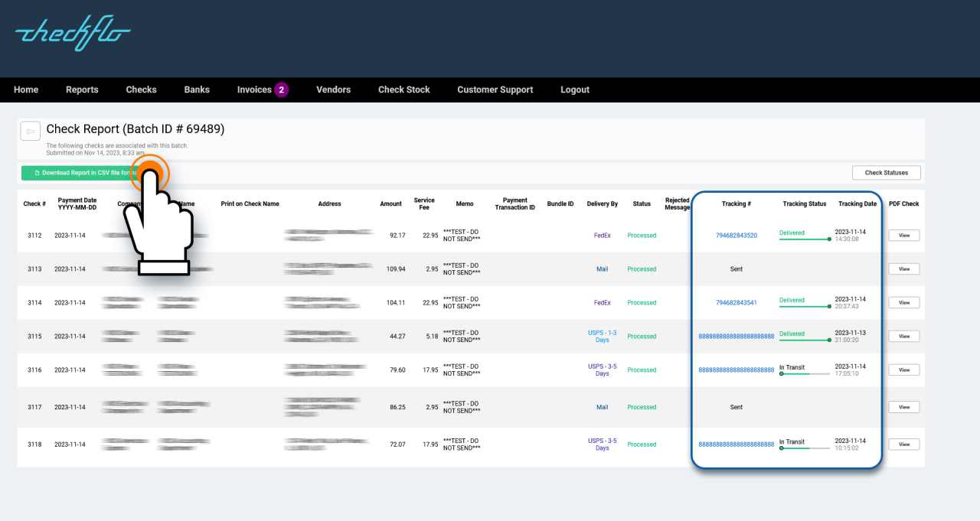980x521 pixels.
Task: View the PDF check for check 3112
Action: [903, 235]
